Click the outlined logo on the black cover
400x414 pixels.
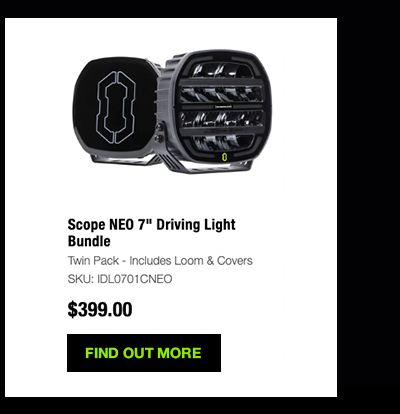(x=116, y=107)
